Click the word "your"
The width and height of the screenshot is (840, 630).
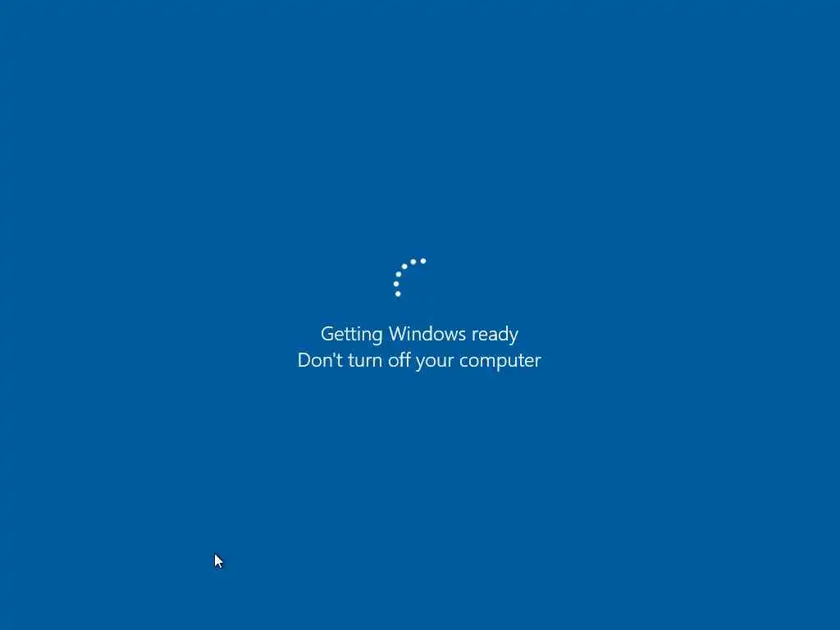pos(435,362)
